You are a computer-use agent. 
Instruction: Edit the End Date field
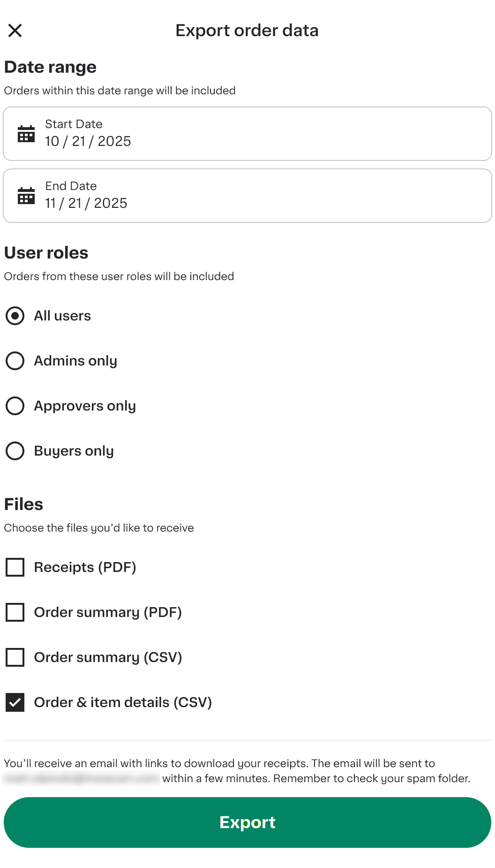coord(85,203)
